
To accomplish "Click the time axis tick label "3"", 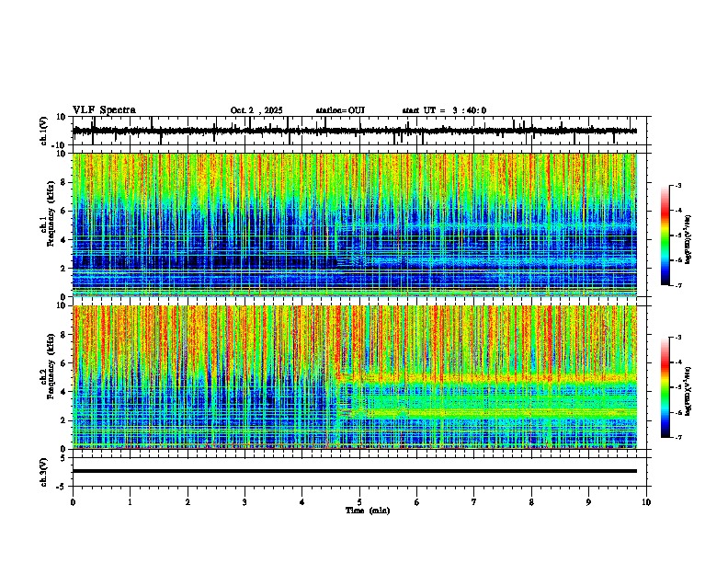I will [245, 502].
